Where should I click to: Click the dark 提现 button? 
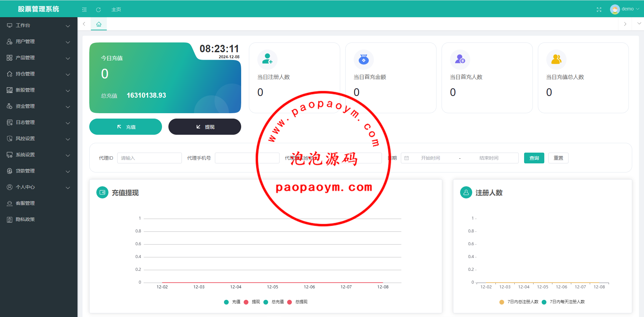pyautogui.click(x=205, y=127)
